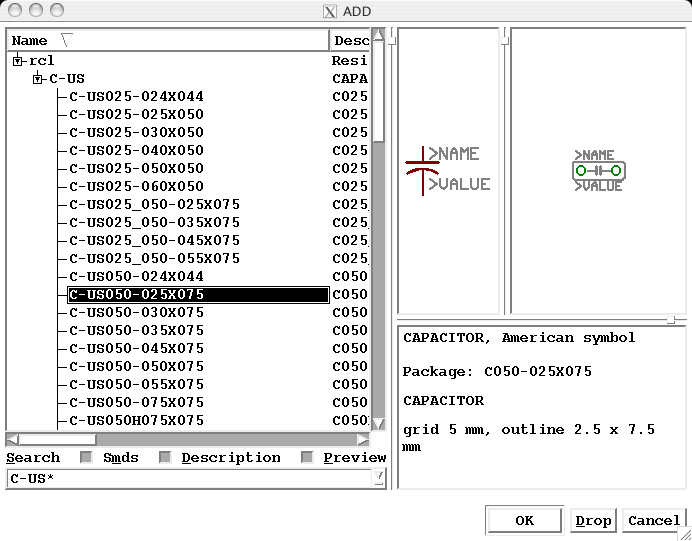
Task: Click the X11 icon in title bar
Action: pos(330,11)
